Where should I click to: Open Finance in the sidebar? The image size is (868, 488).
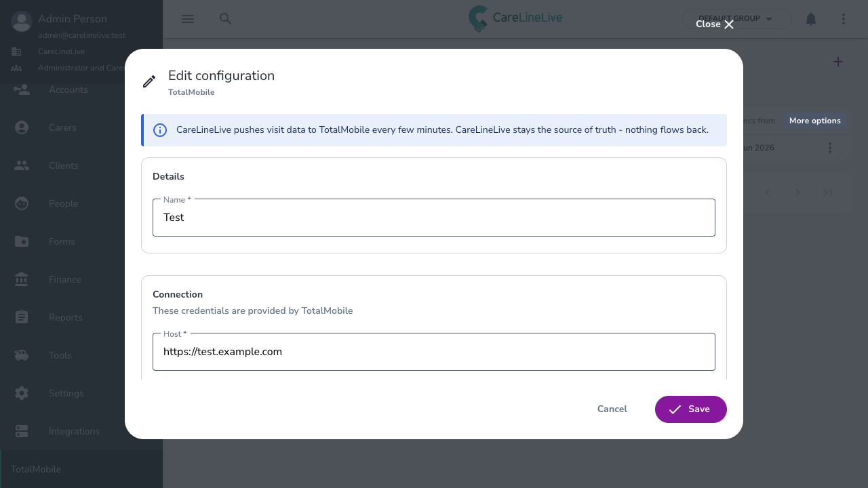pyautogui.click(x=81, y=279)
